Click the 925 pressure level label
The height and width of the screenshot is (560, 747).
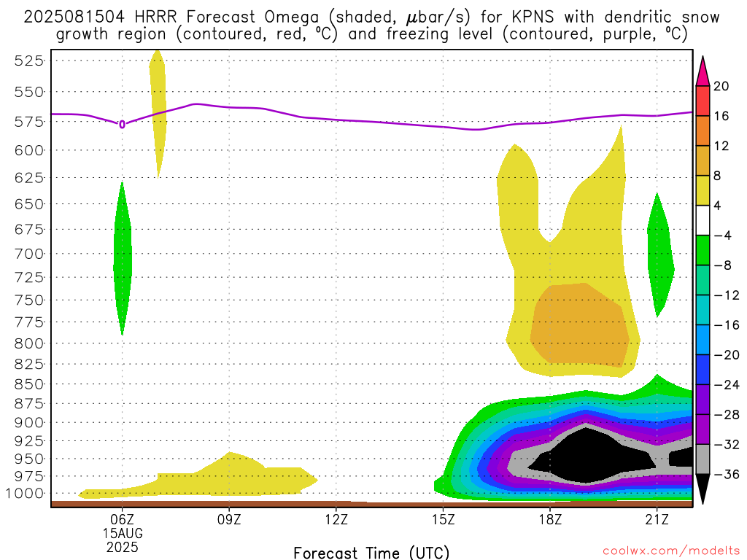28,441
